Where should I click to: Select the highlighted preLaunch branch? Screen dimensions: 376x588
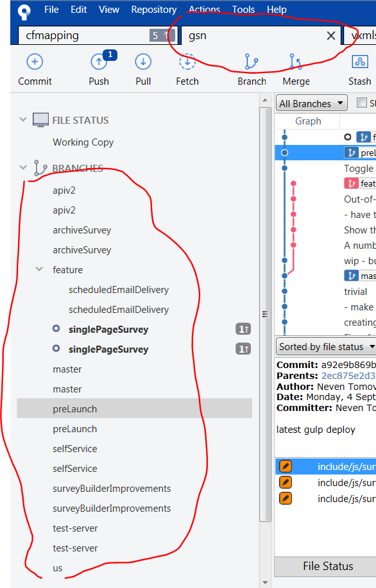coord(134,408)
